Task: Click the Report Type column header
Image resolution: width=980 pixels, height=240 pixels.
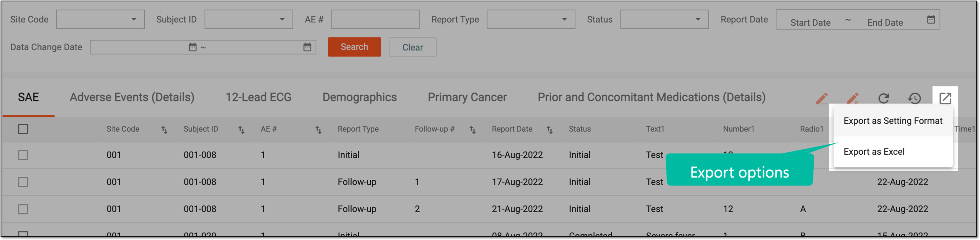Action: [x=358, y=129]
